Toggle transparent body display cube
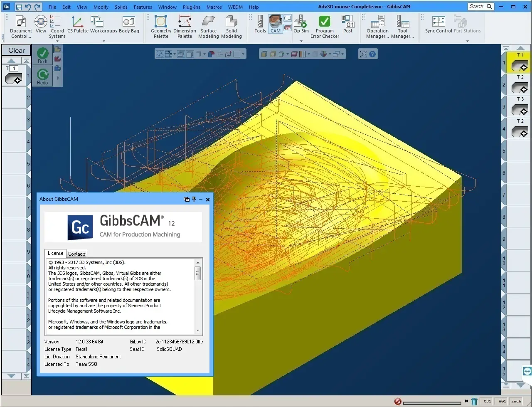This screenshot has height=407, width=532. coord(273,54)
